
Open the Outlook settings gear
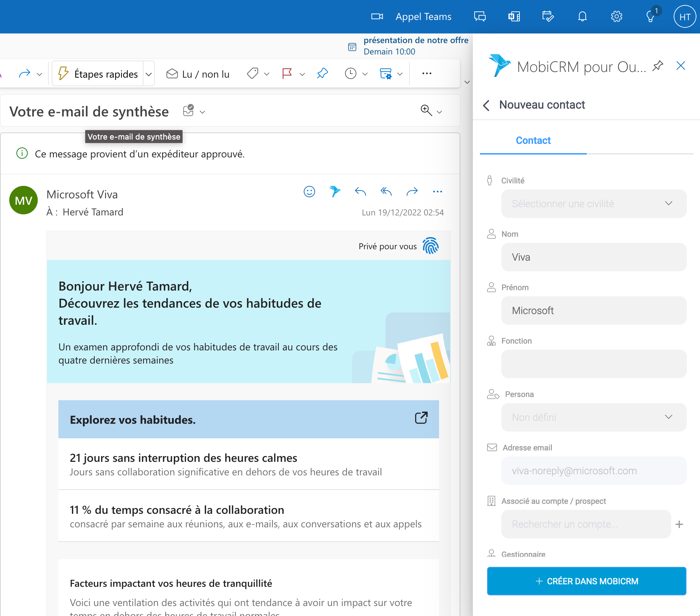tap(616, 17)
